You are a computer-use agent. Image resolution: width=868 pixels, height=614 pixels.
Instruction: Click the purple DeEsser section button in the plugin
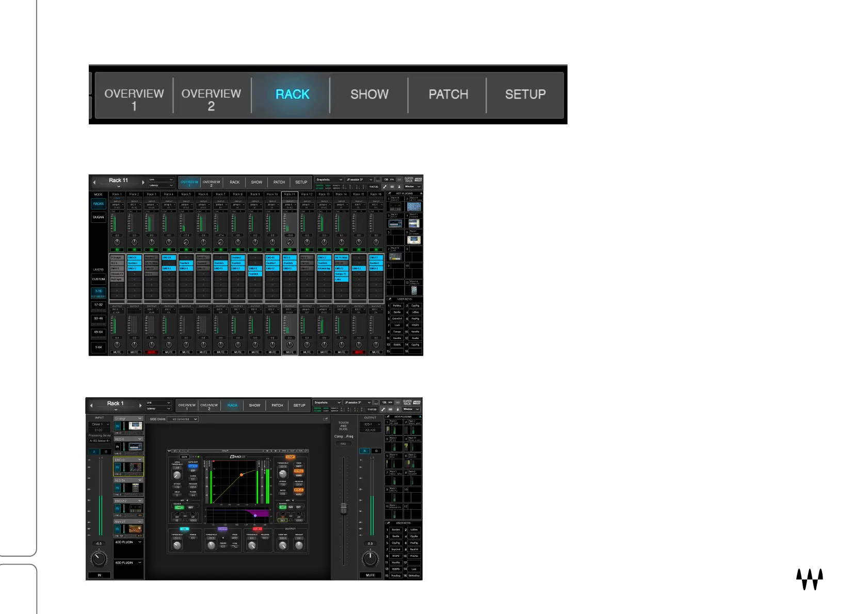click(x=222, y=529)
